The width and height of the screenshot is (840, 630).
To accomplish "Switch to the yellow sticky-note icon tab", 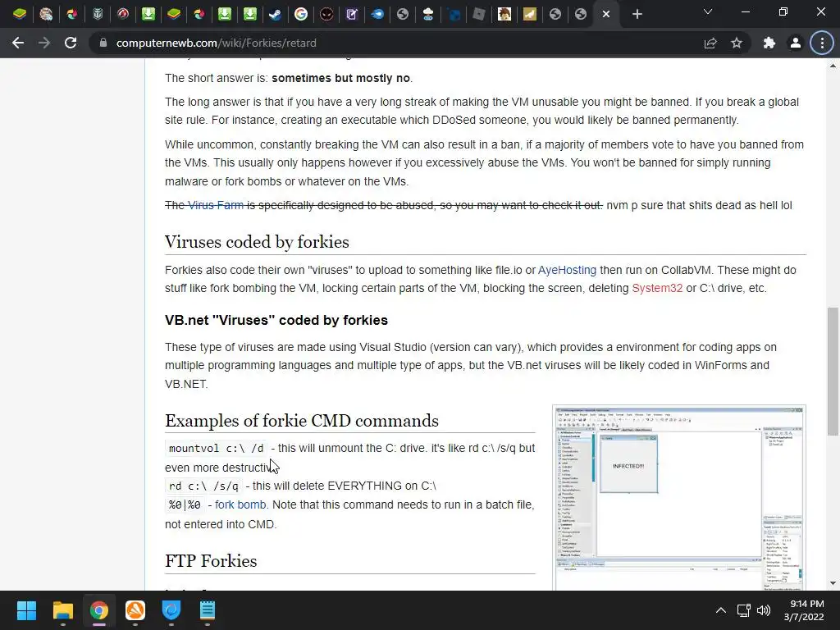I will tap(530, 14).
